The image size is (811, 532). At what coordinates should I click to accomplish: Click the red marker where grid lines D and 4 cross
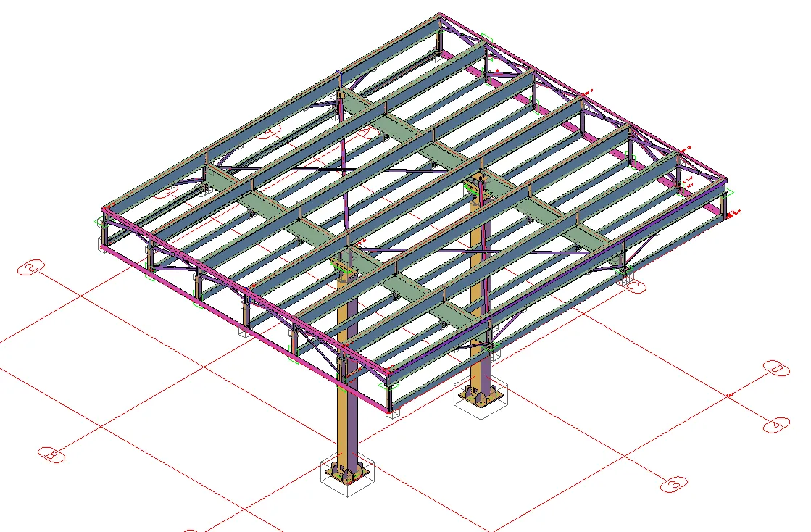[x=730, y=395]
